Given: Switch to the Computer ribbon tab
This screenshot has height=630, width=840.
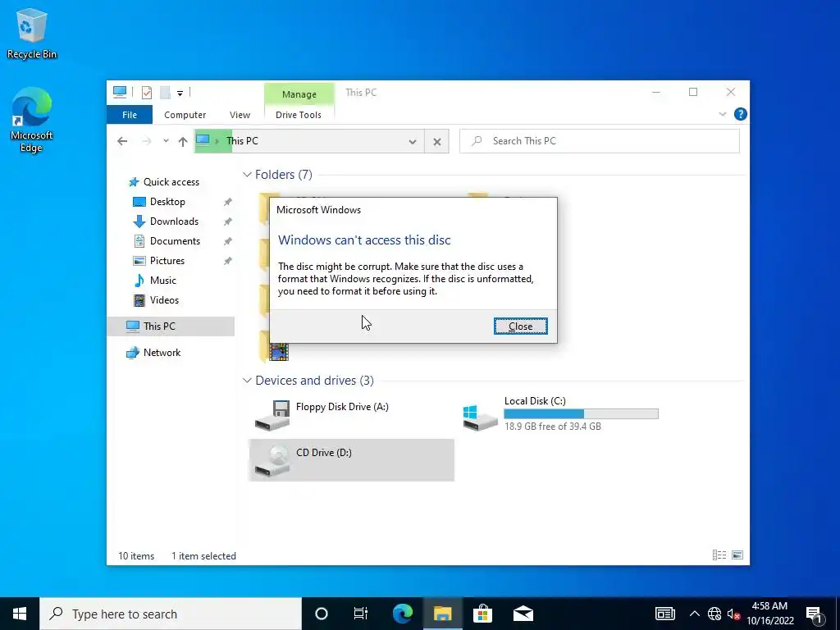Looking at the screenshot, I should point(185,115).
